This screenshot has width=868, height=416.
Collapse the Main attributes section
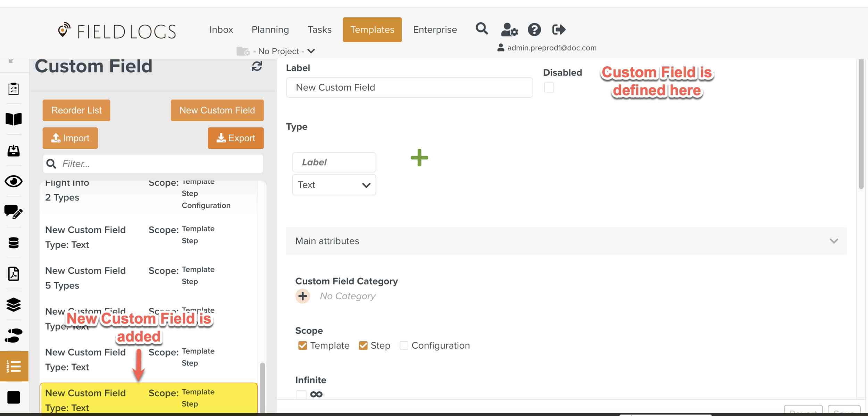pos(834,241)
